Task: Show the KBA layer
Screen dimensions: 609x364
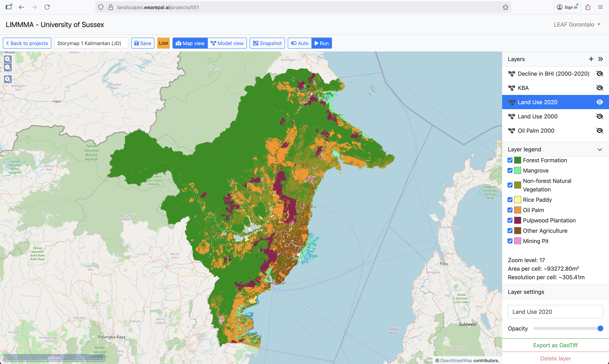Action: coord(599,88)
